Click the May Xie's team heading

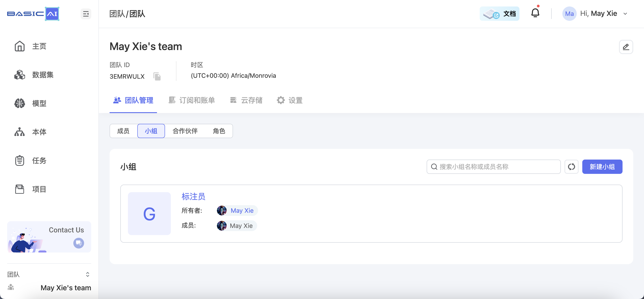pos(146,46)
